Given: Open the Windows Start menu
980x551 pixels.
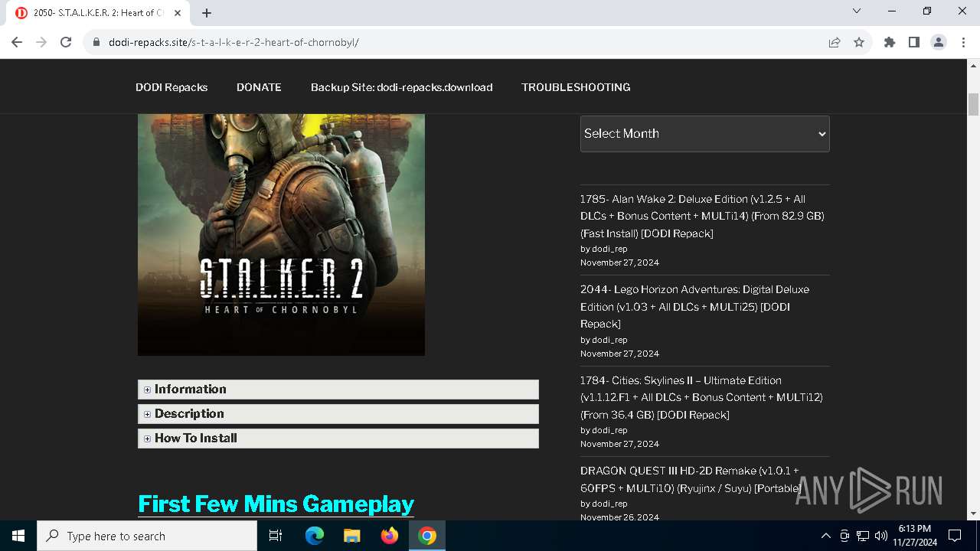Looking at the screenshot, I should 18,536.
